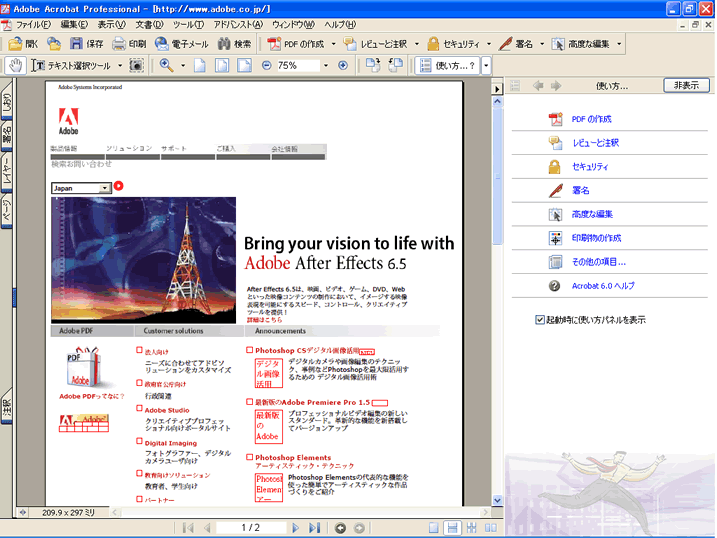Open the 署名 (Signatures) side tab

6,136
